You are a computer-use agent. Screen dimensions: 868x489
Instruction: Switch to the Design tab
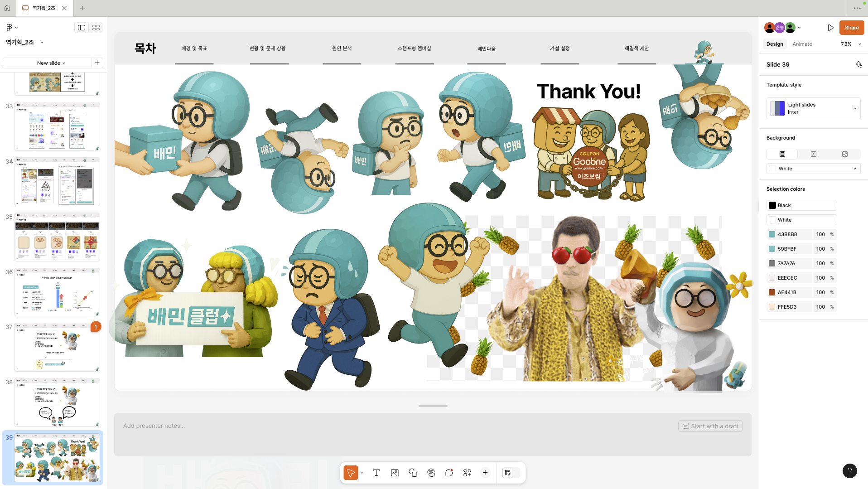click(x=775, y=44)
